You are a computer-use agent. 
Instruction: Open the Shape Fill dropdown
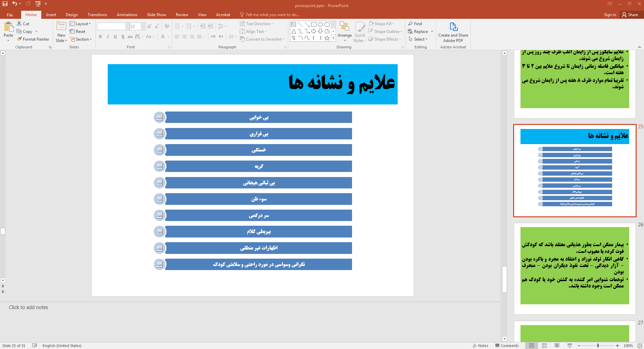click(x=381, y=24)
